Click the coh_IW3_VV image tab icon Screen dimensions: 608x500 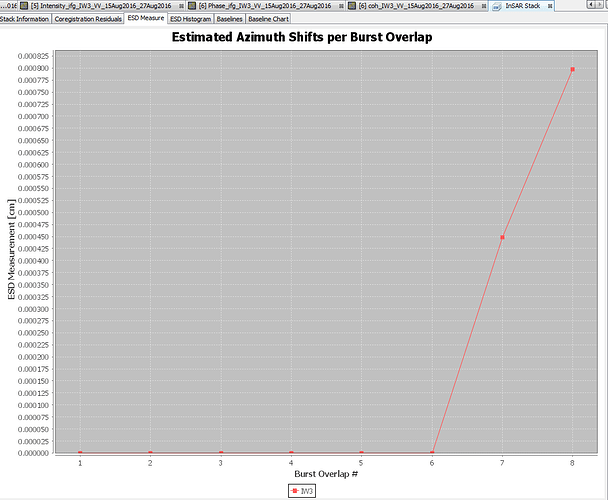[352, 6]
